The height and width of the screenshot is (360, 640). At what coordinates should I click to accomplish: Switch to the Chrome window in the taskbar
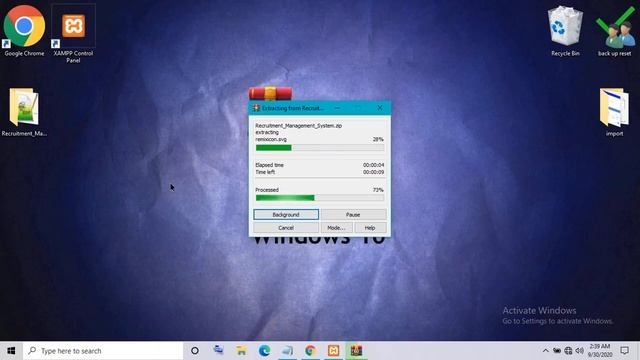pyautogui.click(x=310, y=351)
